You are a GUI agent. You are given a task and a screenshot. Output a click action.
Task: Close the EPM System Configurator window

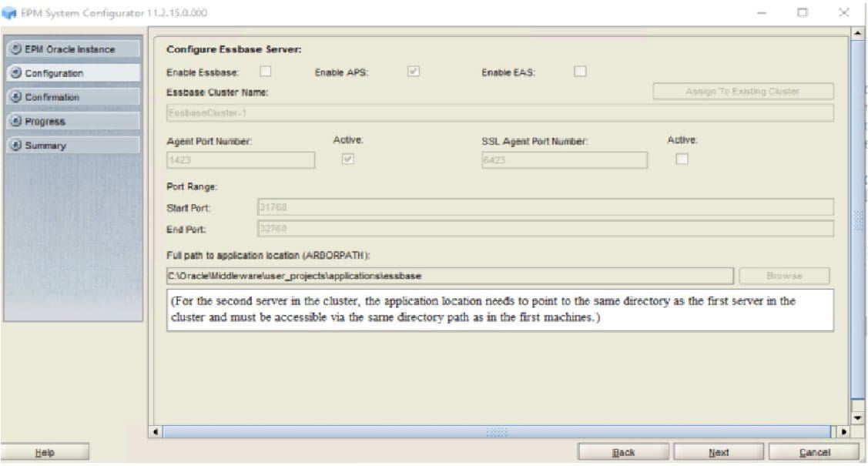click(843, 12)
